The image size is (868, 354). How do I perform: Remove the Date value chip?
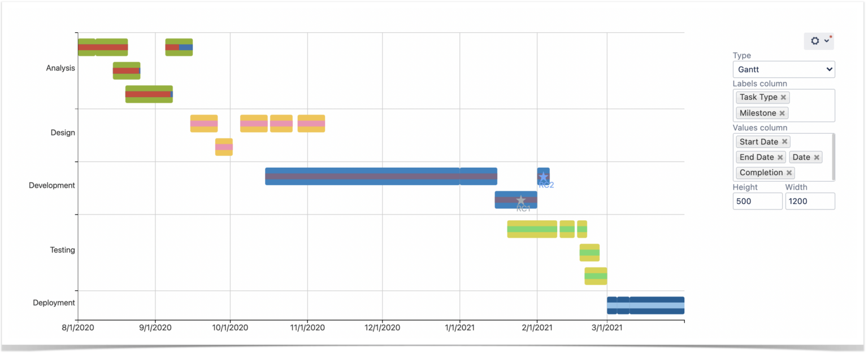click(x=817, y=157)
